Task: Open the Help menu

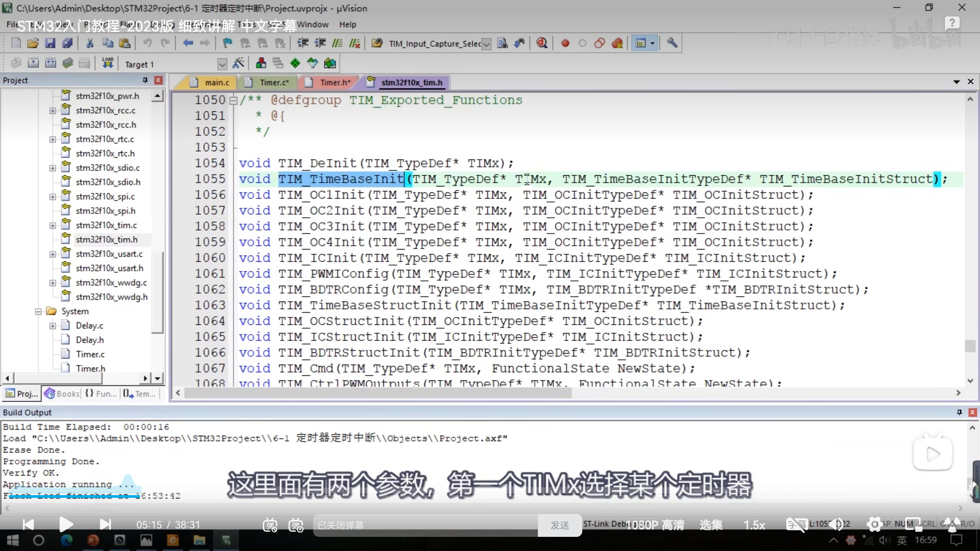Action: [347, 24]
